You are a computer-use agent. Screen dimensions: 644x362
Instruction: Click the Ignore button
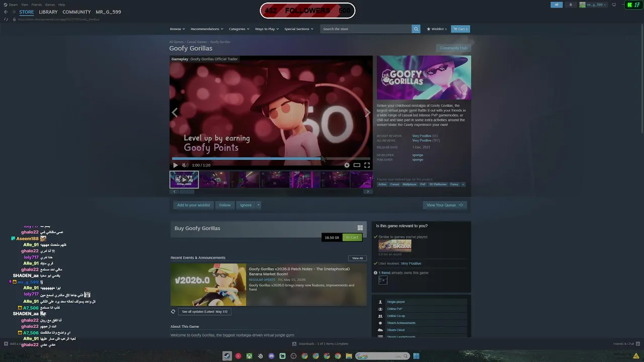tap(246, 205)
